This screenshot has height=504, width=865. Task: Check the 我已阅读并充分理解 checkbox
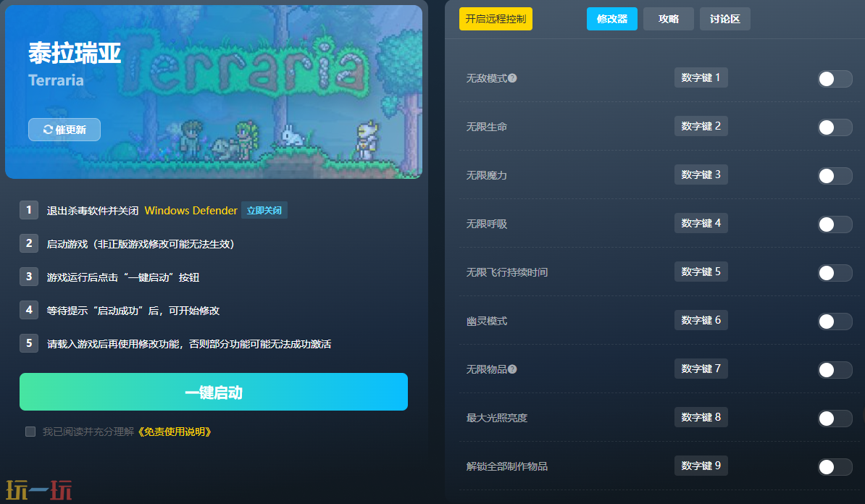[x=30, y=431]
